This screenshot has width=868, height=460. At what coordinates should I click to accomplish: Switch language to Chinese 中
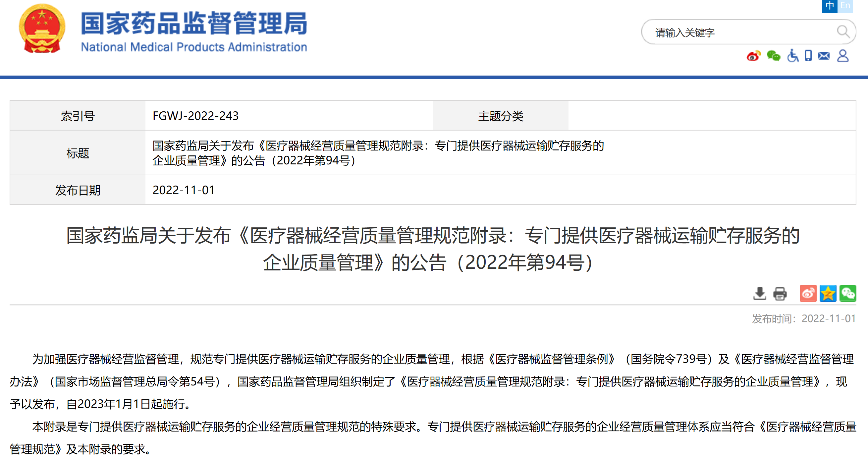pyautogui.click(x=829, y=6)
